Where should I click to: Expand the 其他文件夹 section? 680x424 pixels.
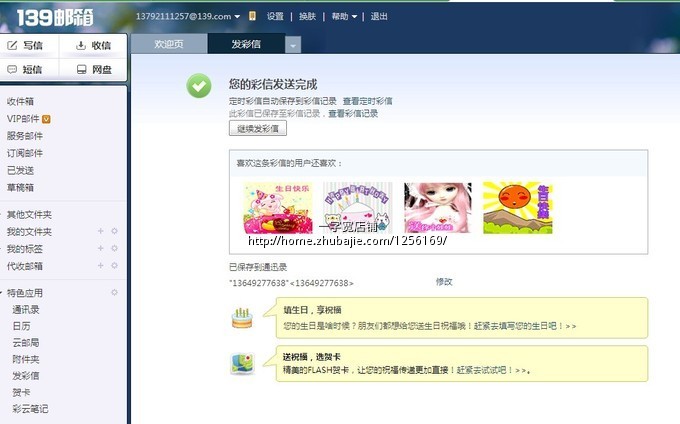[x=2, y=215]
